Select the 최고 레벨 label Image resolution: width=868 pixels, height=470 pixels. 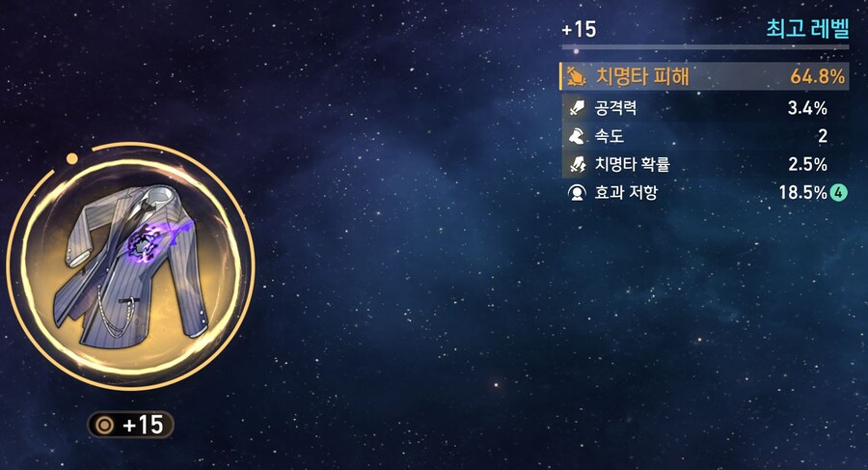(x=807, y=28)
